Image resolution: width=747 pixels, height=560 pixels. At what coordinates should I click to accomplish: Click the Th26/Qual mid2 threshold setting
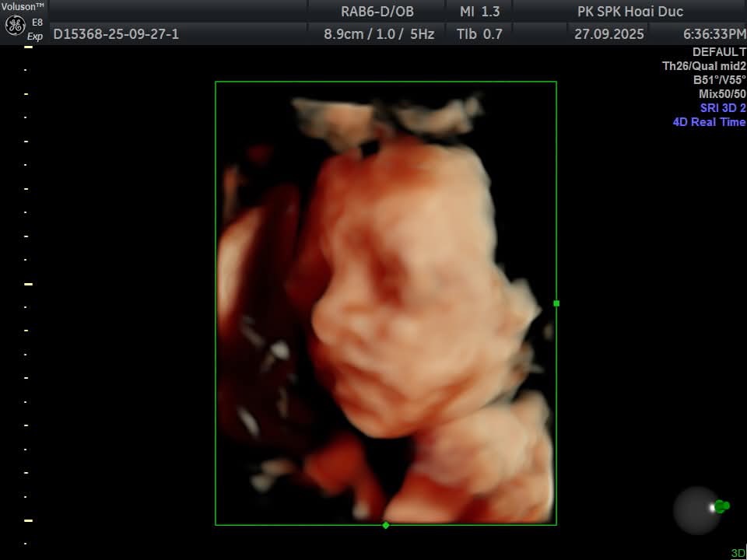pyautogui.click(x=703, y=66)
